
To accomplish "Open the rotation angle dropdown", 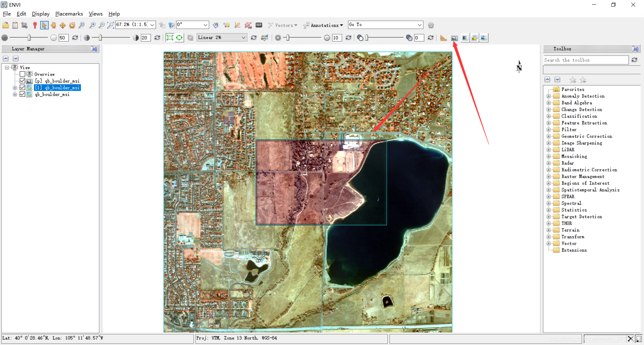I will click(205, 25).
